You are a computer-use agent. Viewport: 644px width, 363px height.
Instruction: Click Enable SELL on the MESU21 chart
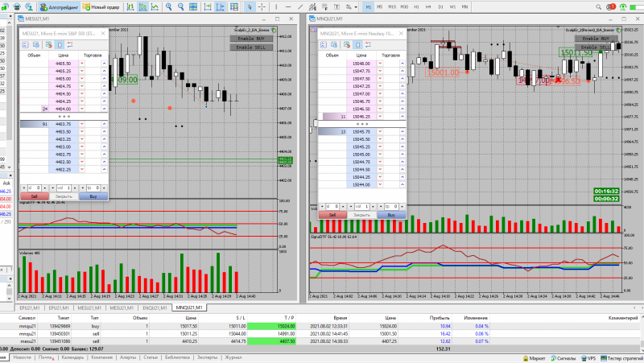[251, 47]
